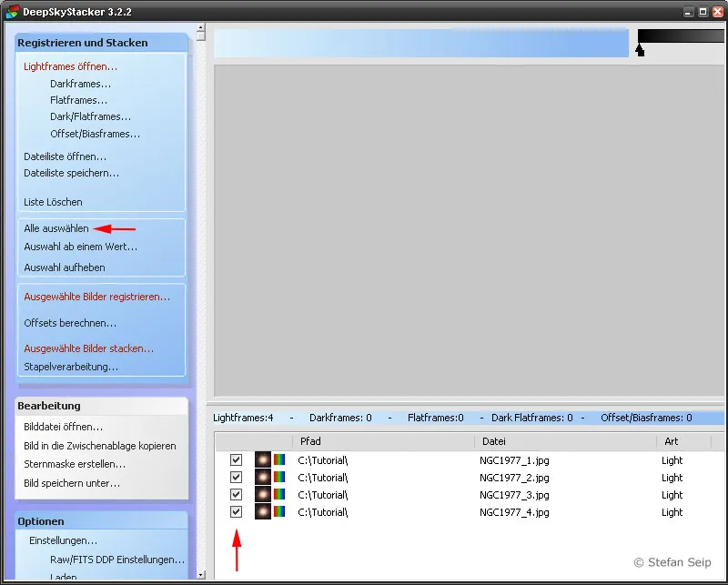Click the Registrieren und Stacken panel header
This screenshot has width=728, height=585.
coord(101,43)
